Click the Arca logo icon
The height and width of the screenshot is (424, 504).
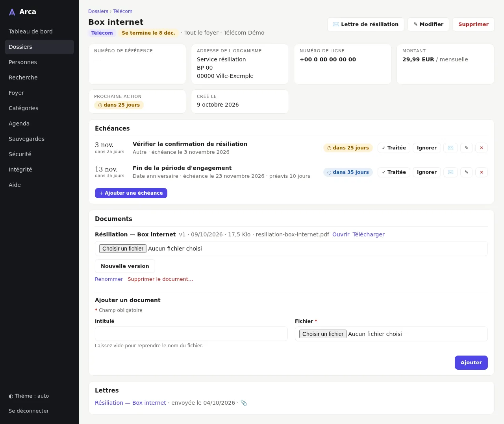[12, 12]
